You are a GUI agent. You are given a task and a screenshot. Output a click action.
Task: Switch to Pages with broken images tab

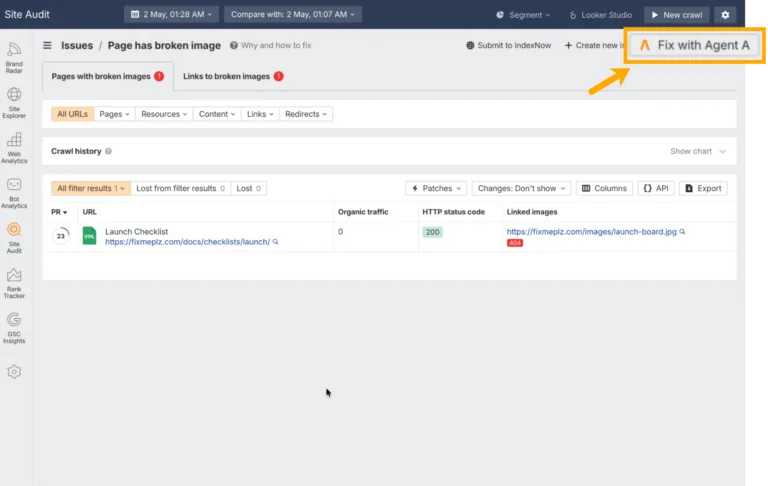[107, 76]
